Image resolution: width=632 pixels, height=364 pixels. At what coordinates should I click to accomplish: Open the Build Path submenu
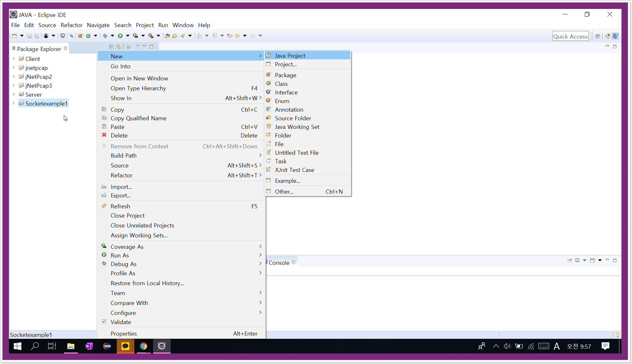181,155
